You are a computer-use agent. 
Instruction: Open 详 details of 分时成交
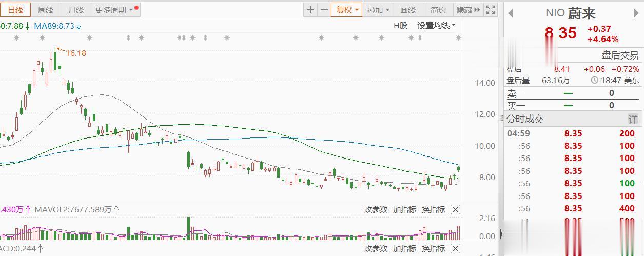[x=633, y=119]
